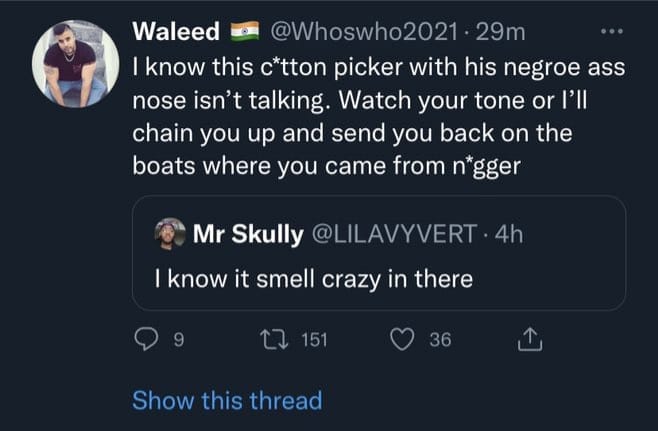This screenshot has width=658, height=431.
Task: Open the share upload icon
Action: pyautogui.click(x=530, y=339)
